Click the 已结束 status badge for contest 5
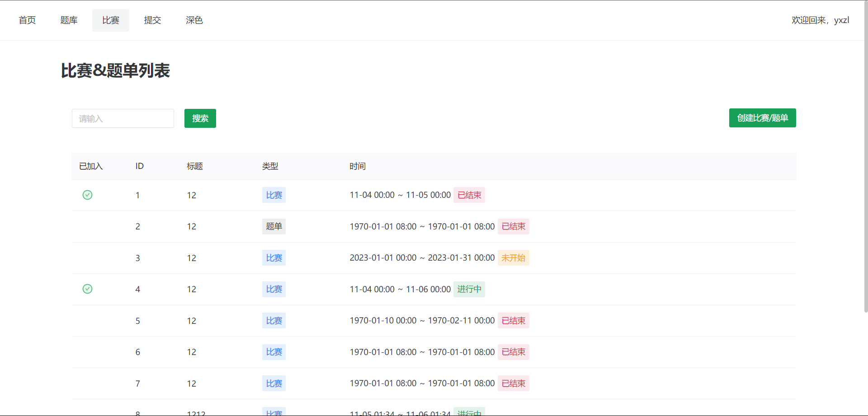This screenshot has width=868, height=416. coord(513,321)
